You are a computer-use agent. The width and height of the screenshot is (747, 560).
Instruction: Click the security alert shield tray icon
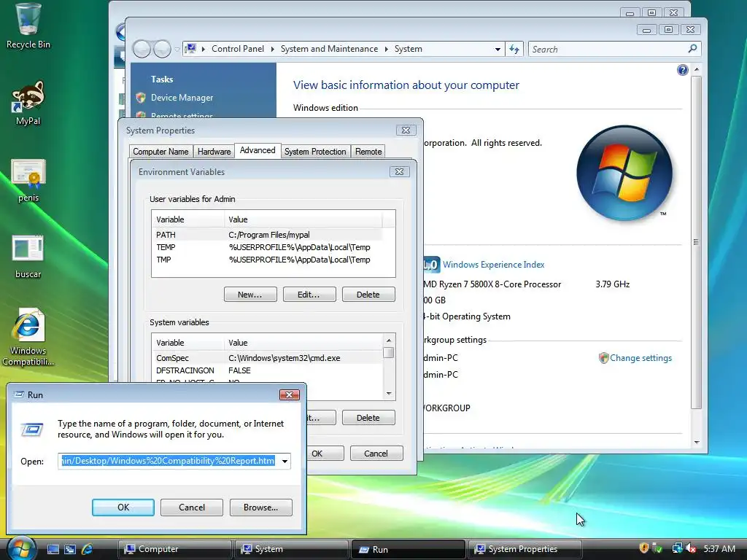click(x=643, y=548)
